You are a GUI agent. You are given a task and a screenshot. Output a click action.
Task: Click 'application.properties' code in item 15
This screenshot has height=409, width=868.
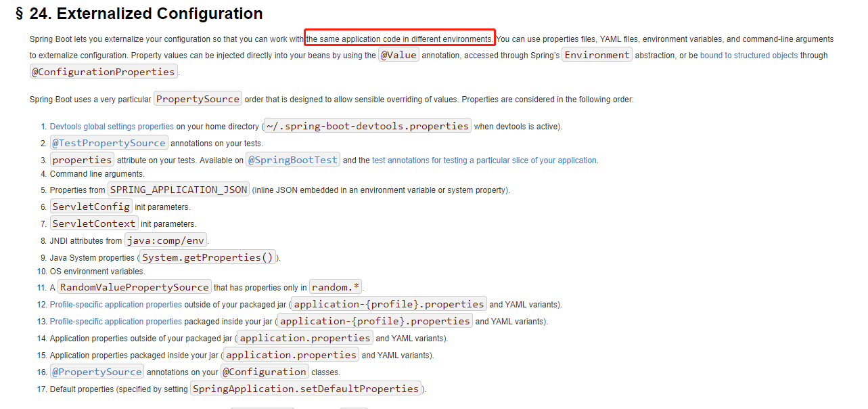coord(291,355)
